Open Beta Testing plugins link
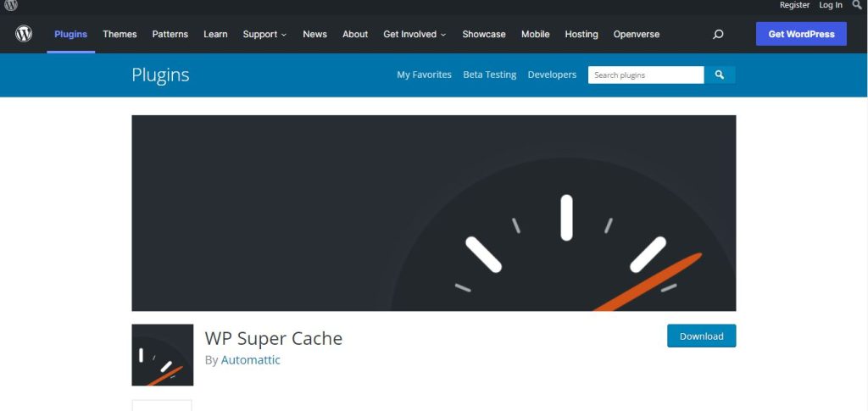Screen dimensions: 868x411 [x=489, y=75]
